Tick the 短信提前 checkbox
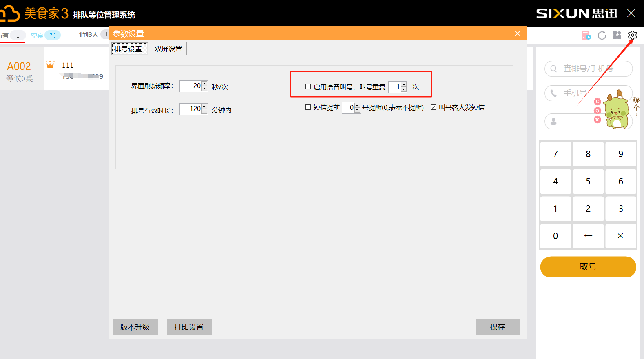The width and height of the screenshot is (644, 359). [308, 107]
